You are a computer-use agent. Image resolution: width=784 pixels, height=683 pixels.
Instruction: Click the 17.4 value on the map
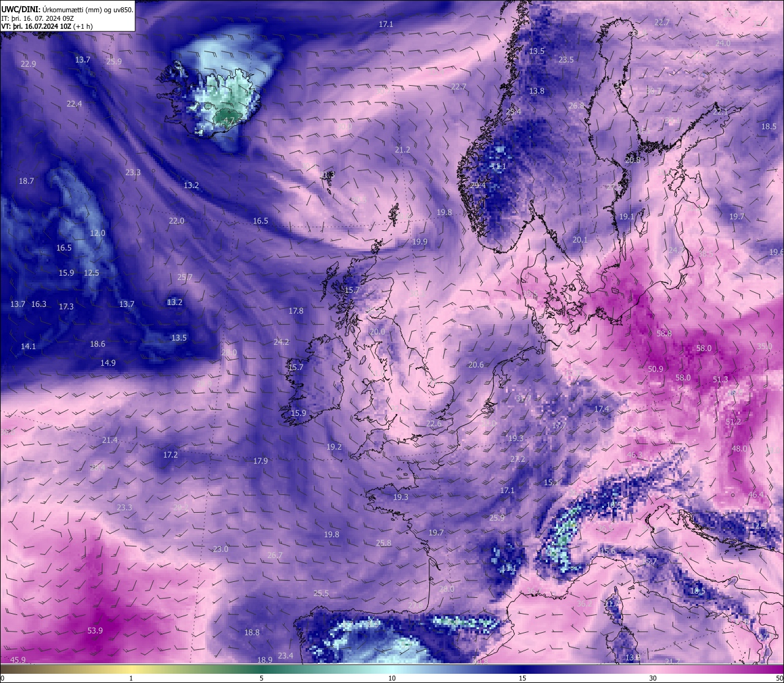click(601, 409)
